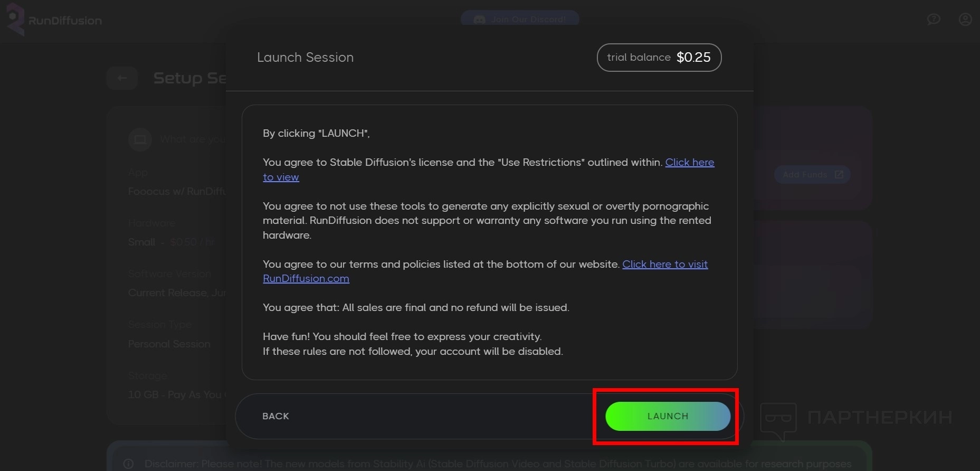Click the back arrow beside Setup Session

122,78
